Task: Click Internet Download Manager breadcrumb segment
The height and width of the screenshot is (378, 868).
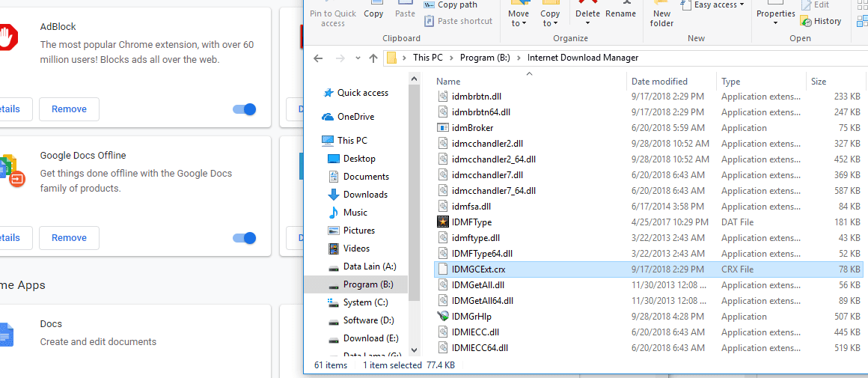Action: pyautogui.click(x=582, y=58)
